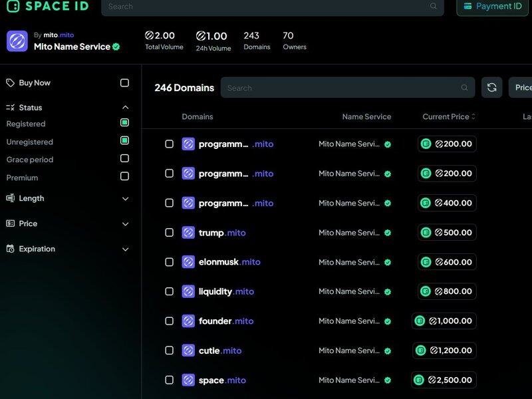The image size is (532, 399).
Task: Select the trump.mito row checkbox
Action: click(x=170, y=232)
